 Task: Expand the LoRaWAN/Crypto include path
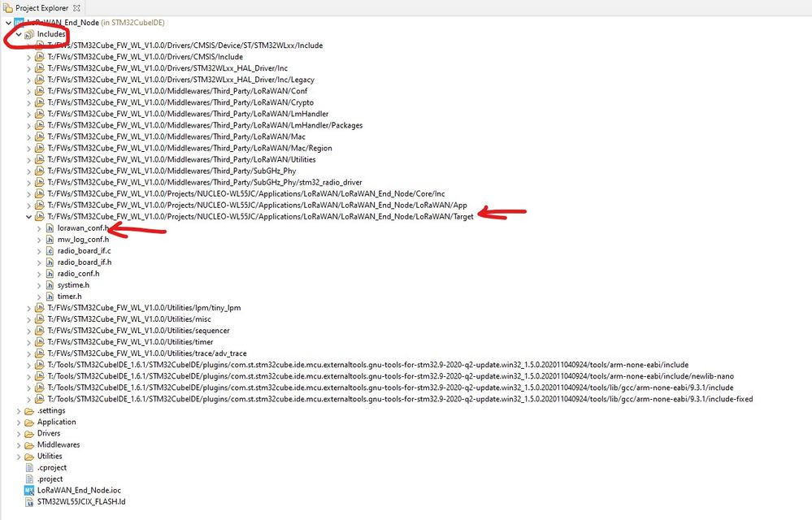click(29, 102)
